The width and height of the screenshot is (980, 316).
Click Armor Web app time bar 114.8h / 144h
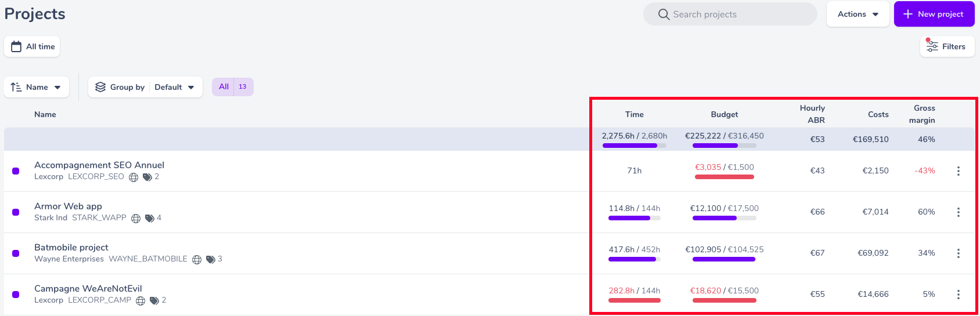pyautogui.click(x=635, y=218)
